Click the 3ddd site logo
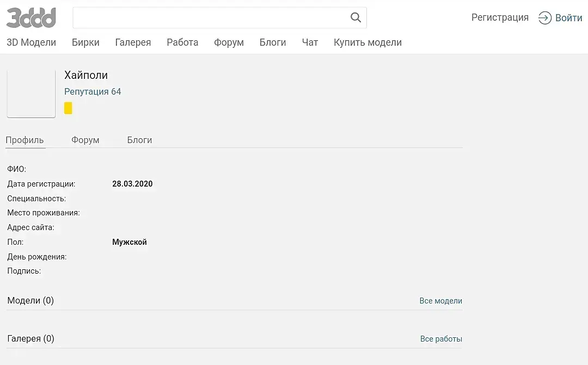 coord(31,17)
